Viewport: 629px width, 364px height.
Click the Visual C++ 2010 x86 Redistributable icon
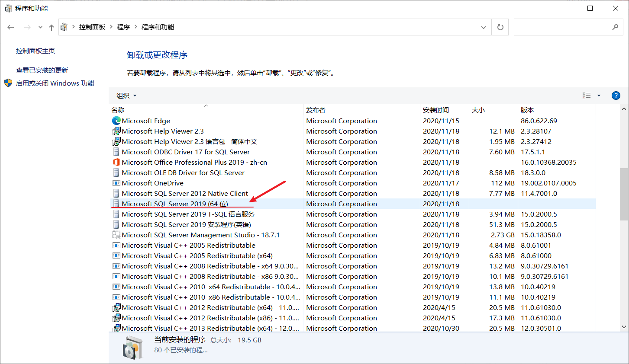[116, 297]
